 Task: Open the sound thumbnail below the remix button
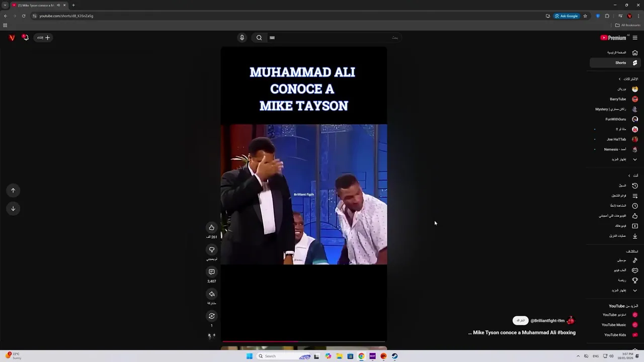pyautogui.click(x=212, y=336)
